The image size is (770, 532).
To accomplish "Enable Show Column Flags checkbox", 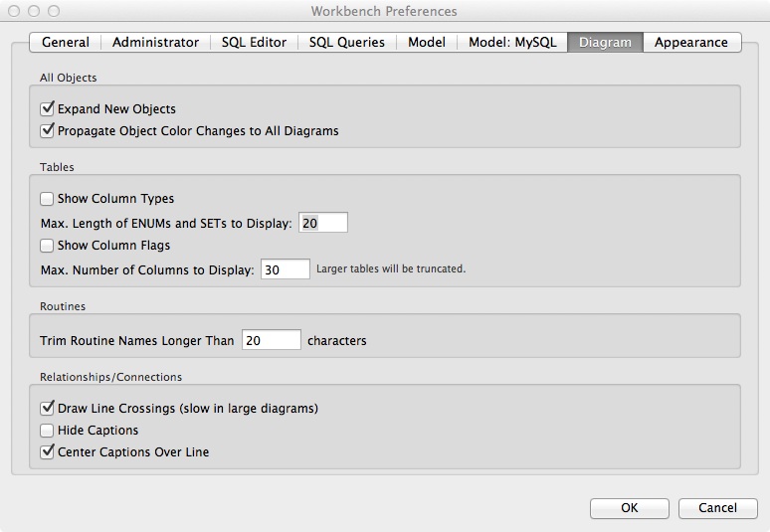I will point(47,246).
